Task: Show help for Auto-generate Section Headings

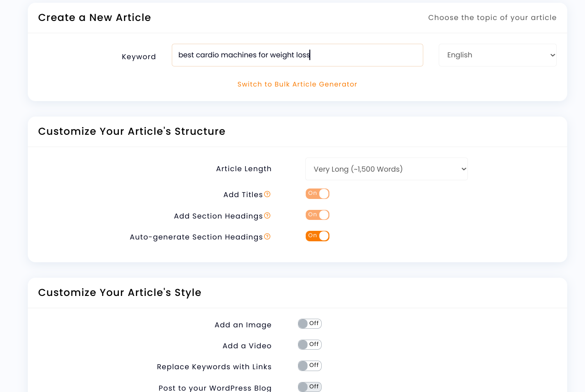Action: (x=267, y=237)
